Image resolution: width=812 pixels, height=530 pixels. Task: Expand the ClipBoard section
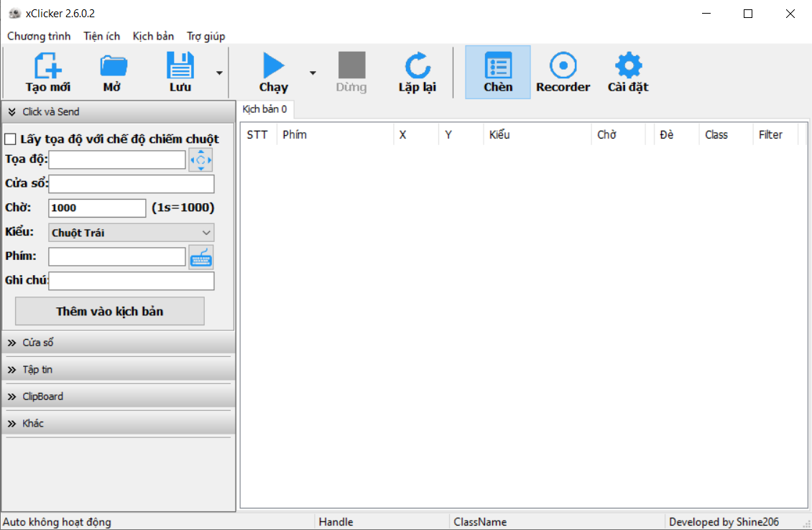(x=119, y=396)
